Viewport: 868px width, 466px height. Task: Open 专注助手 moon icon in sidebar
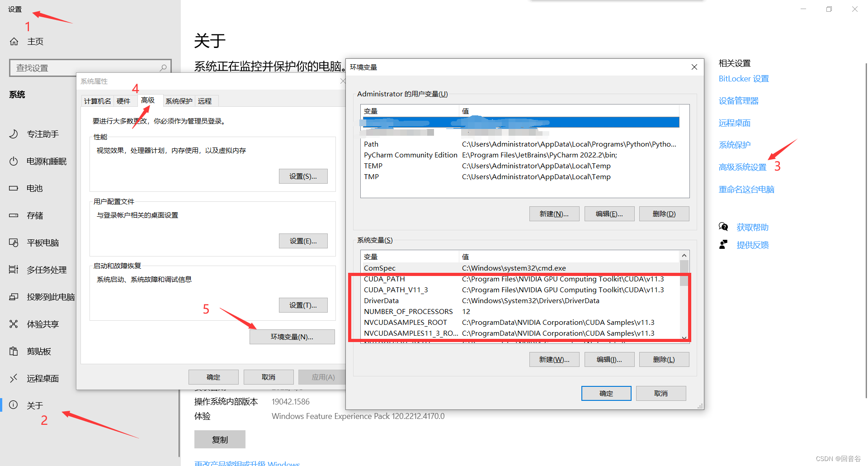click(x=14, y=134)
